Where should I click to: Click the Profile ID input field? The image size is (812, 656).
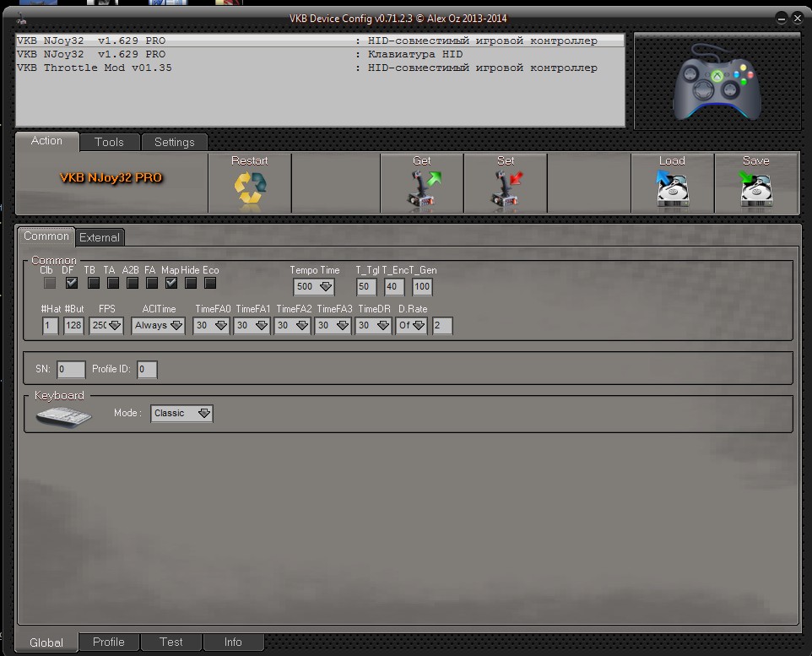(147, 370)
